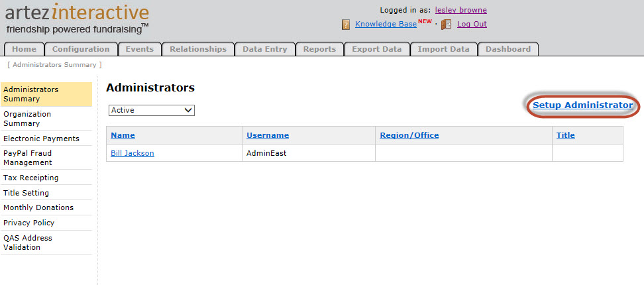The width and height of the screenshot is (644, 285).
Task: Click the Log Out door icon
Action: [446, 25]
